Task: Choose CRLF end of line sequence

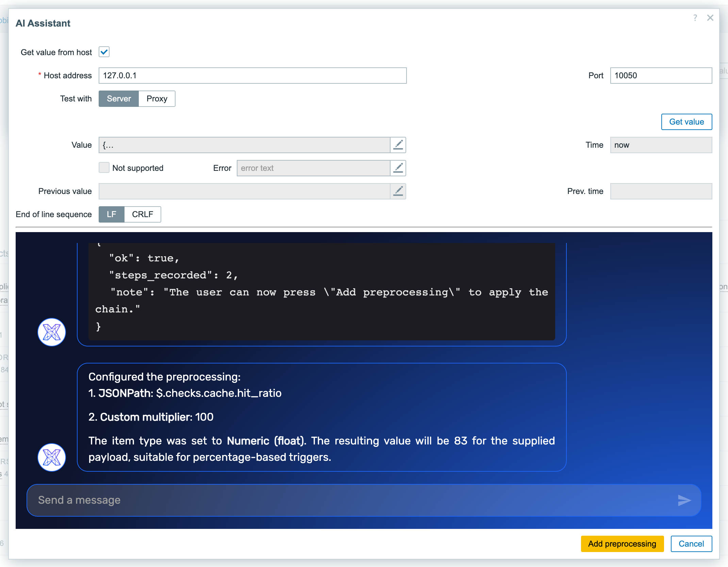Action: 143,214
